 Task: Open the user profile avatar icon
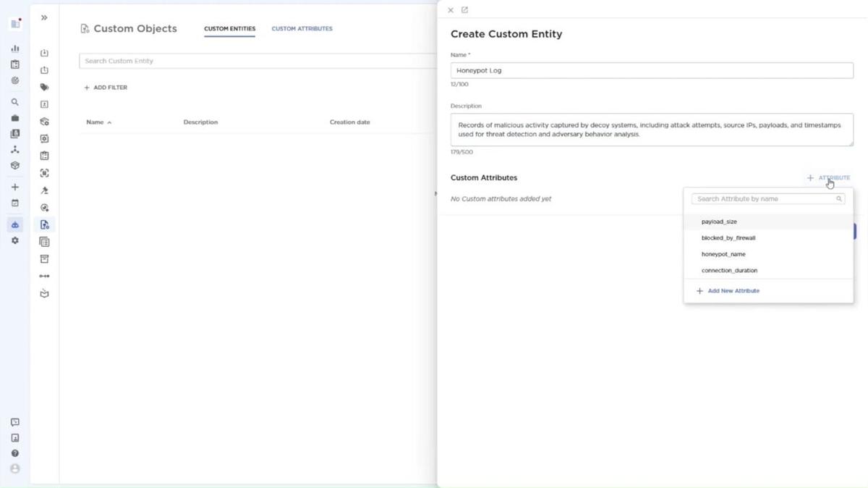coord(14,468)
